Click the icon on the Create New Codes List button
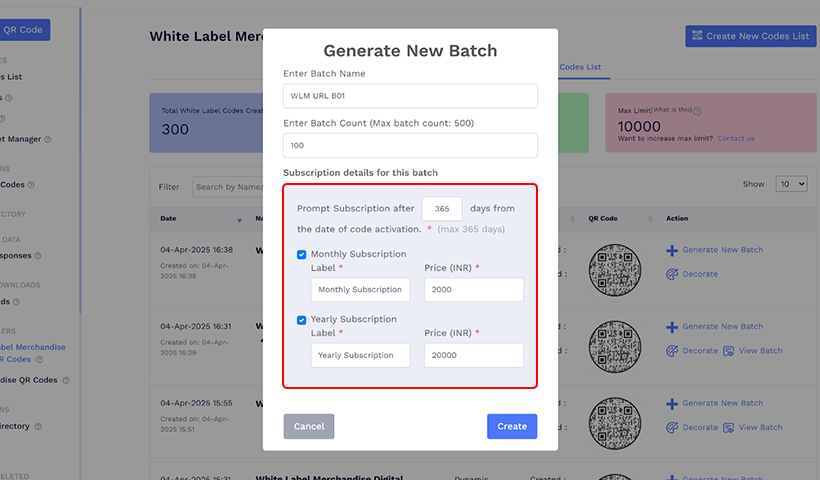The height and width of the screenshot is (480, 820). click(x=696, y=36)
